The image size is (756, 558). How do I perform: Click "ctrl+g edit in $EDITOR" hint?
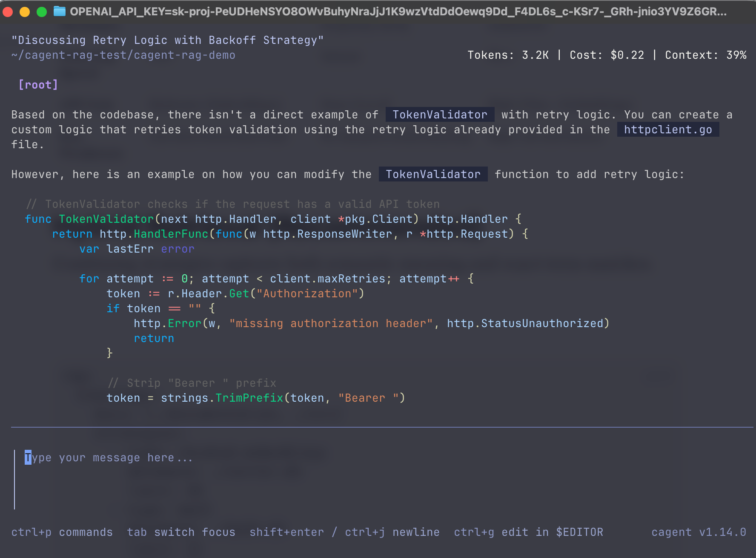(x=528, y=532)
